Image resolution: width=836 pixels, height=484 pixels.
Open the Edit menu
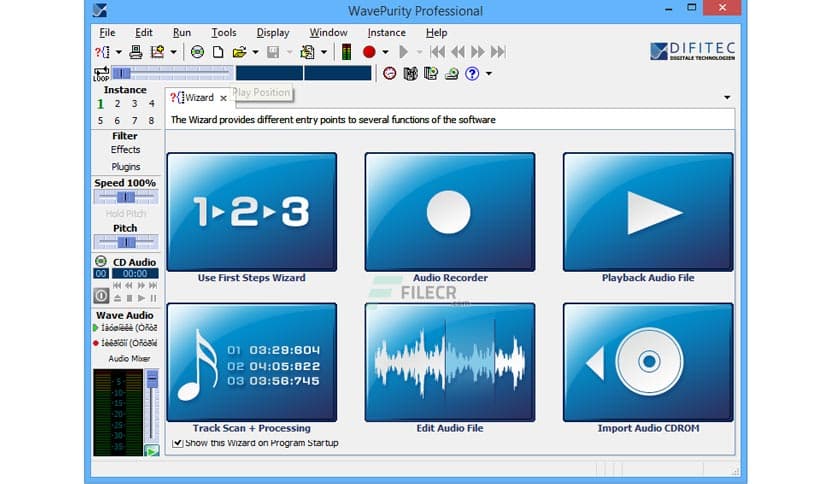[143, 33]
